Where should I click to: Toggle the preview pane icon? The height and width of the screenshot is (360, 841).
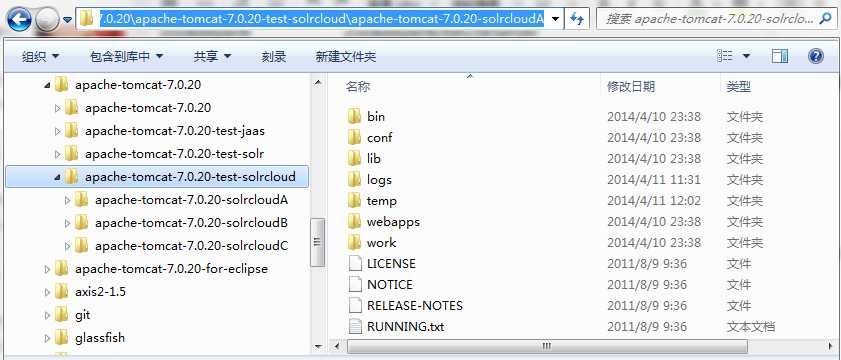point(780,56)
